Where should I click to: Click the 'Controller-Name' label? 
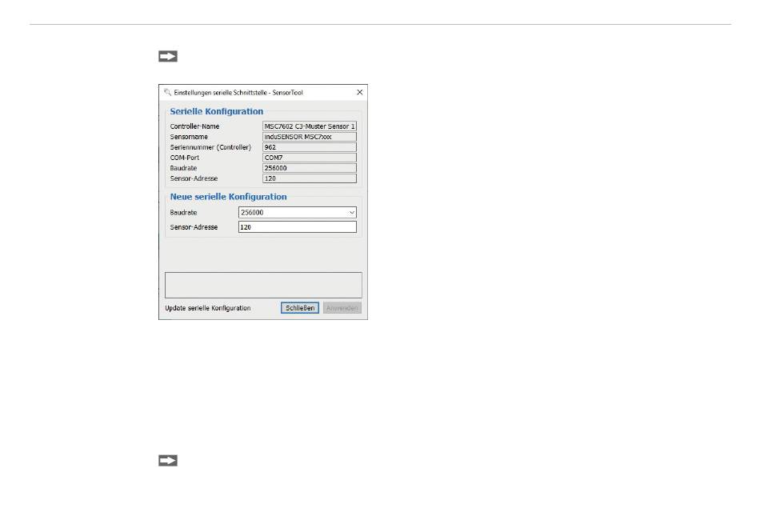click(194, 126)
